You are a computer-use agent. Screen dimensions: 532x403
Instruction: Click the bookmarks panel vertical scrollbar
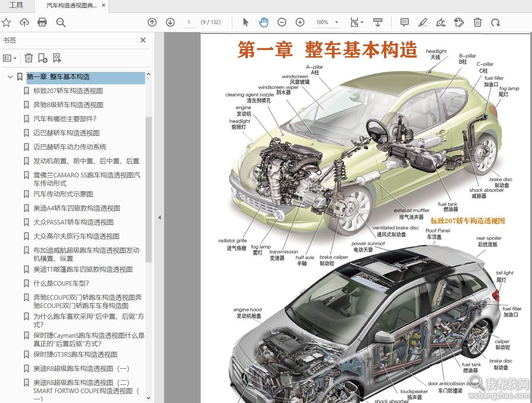click(x=148, y=189)
